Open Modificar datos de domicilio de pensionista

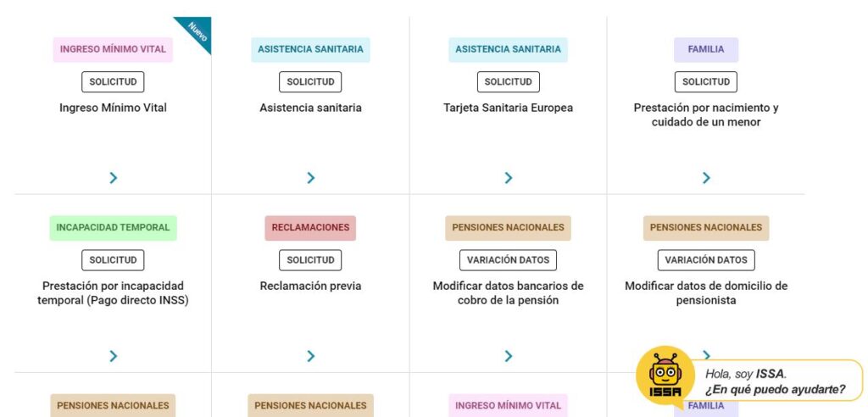[705, 293]
